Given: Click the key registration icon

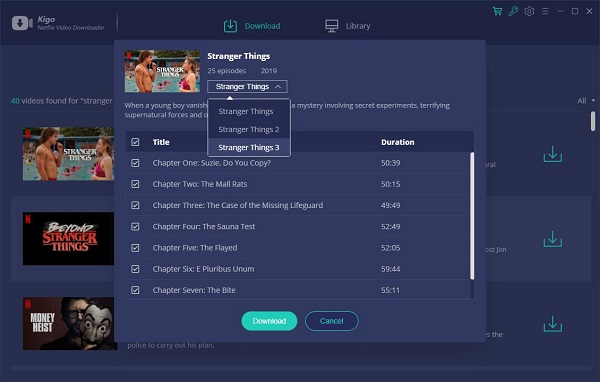Looking at the screenshot, I should point(513,11).
